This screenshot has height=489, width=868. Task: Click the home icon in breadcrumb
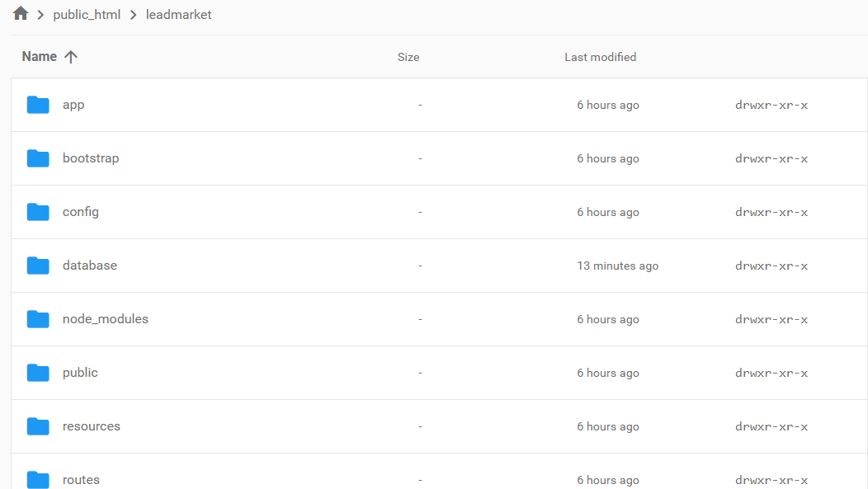coord(21,14)
